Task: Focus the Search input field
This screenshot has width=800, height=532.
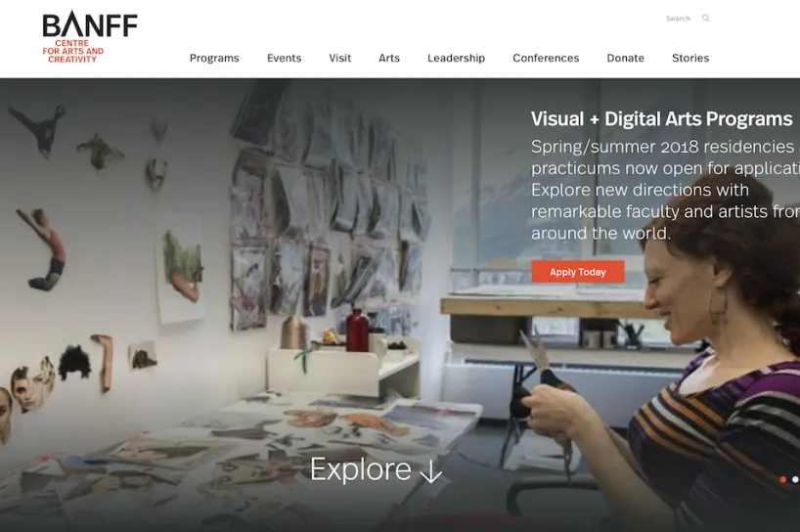Action: click(678, 19)
